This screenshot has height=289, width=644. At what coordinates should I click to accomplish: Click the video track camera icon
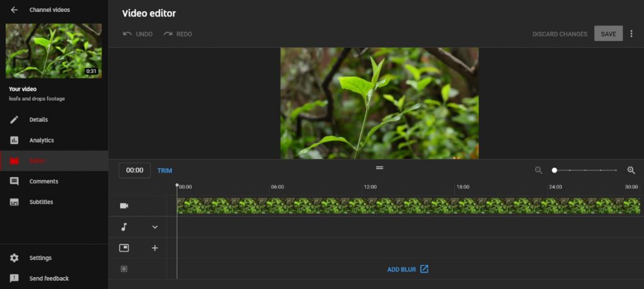point(124,205)
